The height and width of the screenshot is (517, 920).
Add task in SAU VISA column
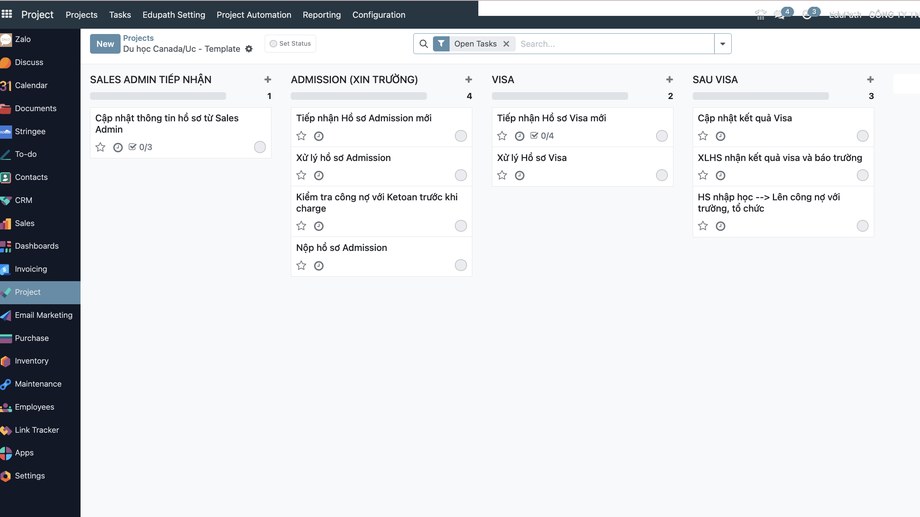(x=870, y=79)
